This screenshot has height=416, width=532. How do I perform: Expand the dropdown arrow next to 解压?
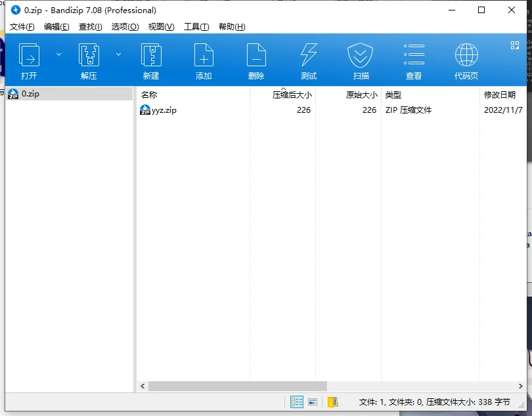coord(119,54)
